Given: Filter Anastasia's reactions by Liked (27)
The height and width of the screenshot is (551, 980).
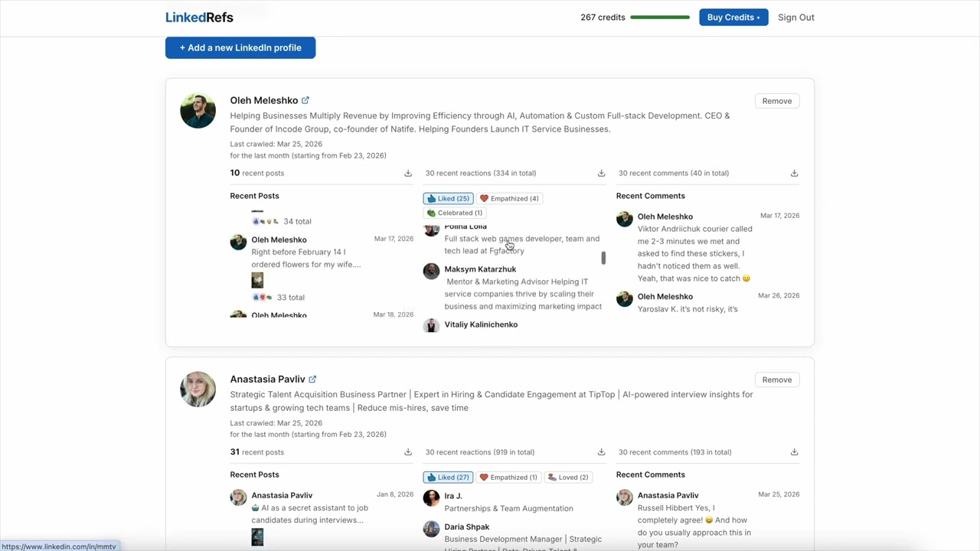Looking at the screenshot, I should (448, 477).
